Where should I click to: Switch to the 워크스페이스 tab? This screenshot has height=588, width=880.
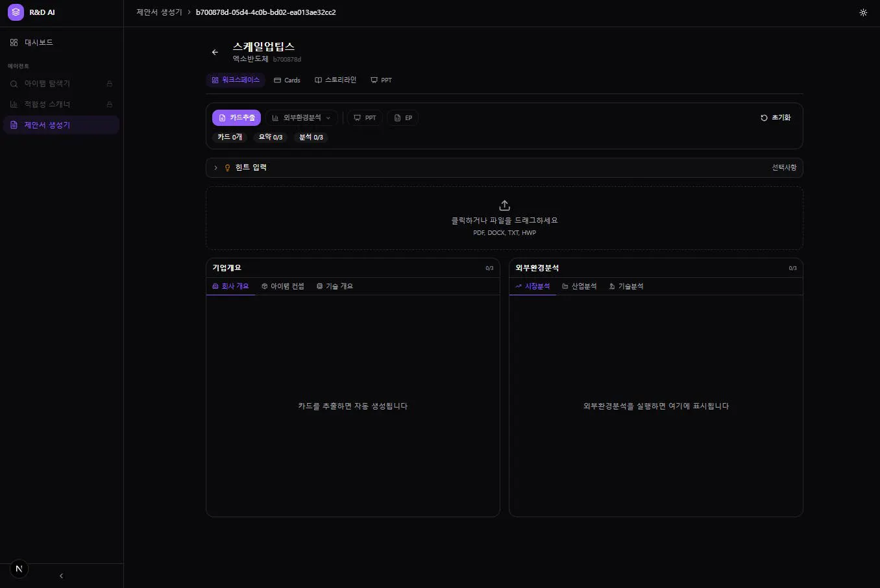pos(236,80)
